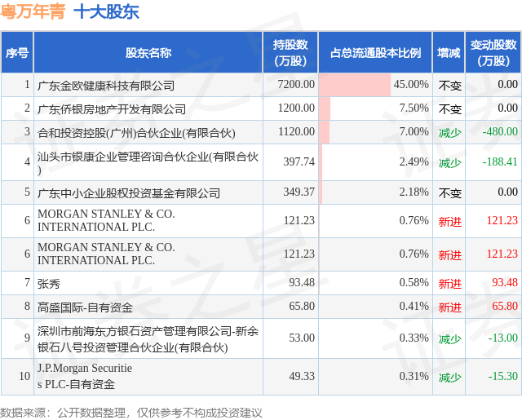The width and height of the screenshot is (522, 420).
Task: Click shareholder 汕头市银康企业管理咨询合伙企业
Action: [148, 162]
